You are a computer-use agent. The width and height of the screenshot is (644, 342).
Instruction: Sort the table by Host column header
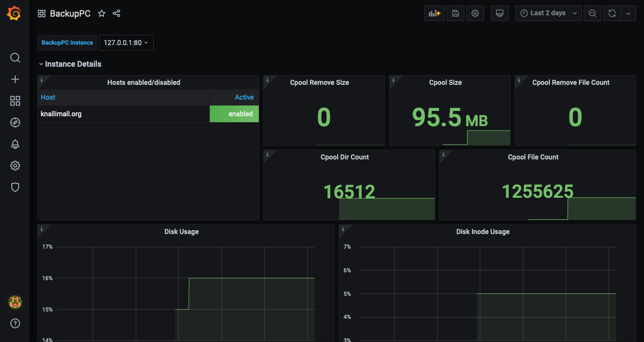pos(48,97)
